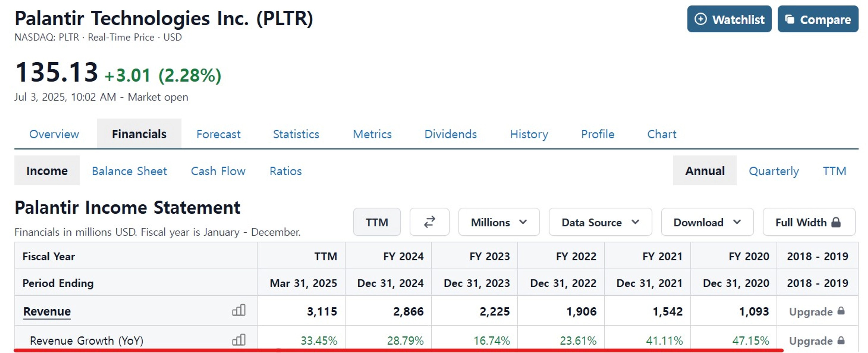Click the Revenue Growth (YoY) label
This screenshot has width=868, height=353.
point(87,341)
